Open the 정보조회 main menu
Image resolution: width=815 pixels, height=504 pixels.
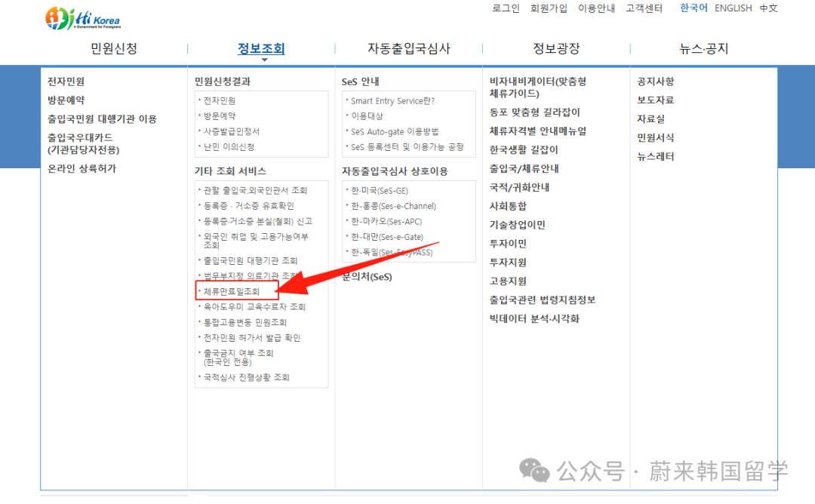261,49
